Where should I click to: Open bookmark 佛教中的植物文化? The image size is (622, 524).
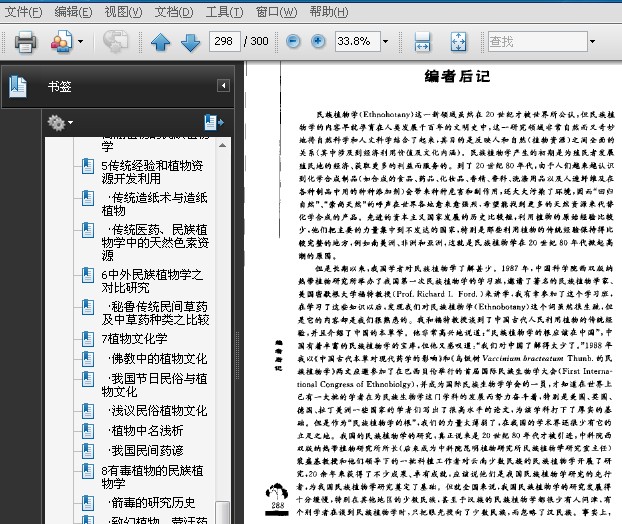tap(159, 359)
